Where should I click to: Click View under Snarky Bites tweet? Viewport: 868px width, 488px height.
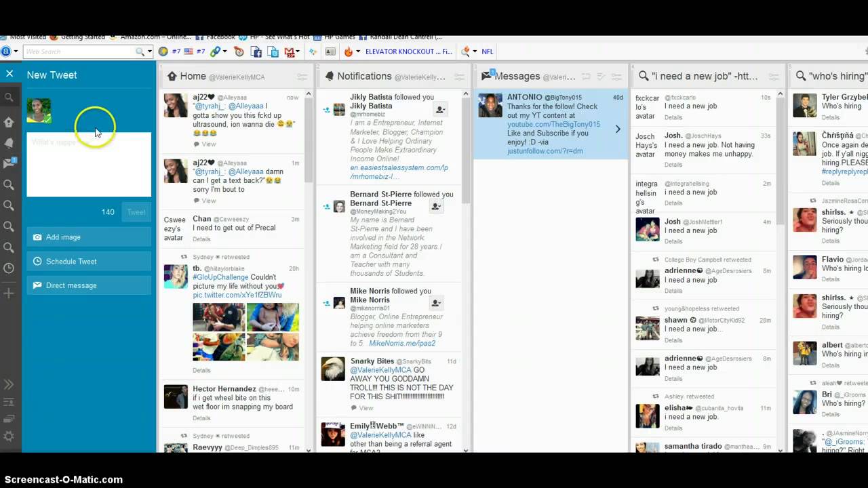coord(362,408)
